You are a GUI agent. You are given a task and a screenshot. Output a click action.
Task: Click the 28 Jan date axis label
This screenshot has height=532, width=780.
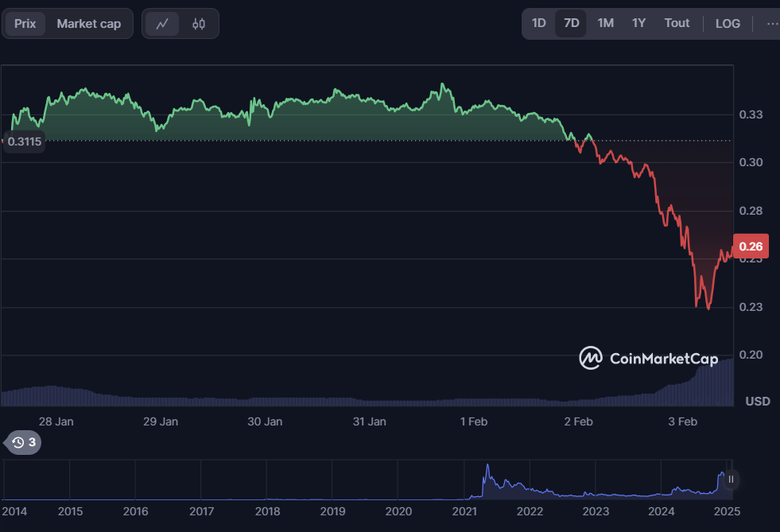coord(56,421)
